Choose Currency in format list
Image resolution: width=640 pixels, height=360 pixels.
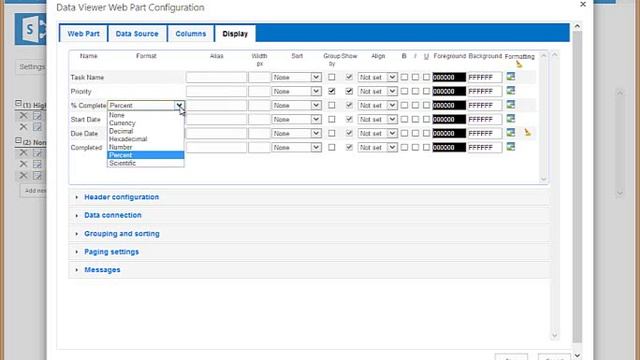click(x=145, y=123)
